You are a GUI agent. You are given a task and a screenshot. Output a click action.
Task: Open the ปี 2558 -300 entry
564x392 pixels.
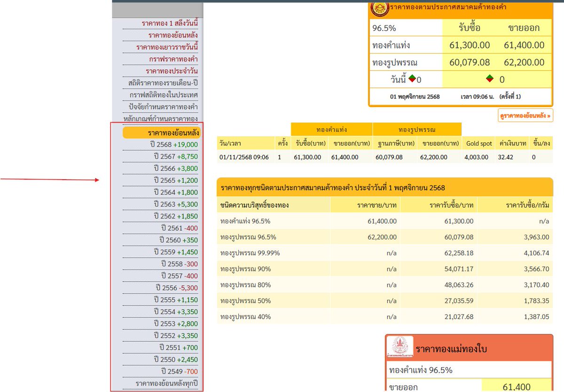tap(179, 264)
